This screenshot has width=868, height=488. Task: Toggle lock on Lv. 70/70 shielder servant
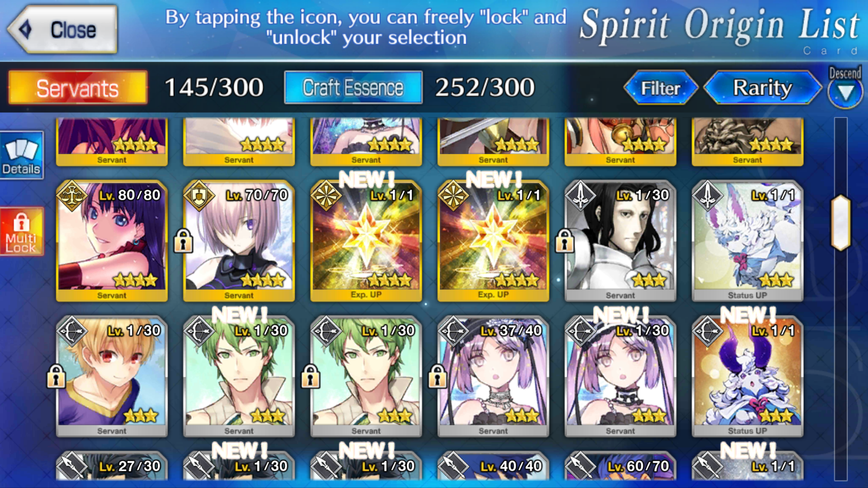point(183,241)
